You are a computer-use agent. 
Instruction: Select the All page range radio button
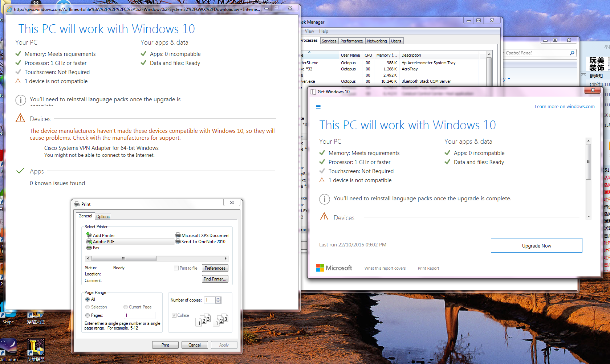pos(88,299)
